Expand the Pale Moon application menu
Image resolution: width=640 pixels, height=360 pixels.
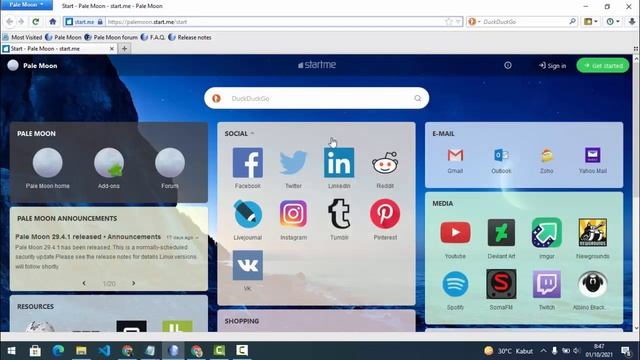[x=26, y=5]
